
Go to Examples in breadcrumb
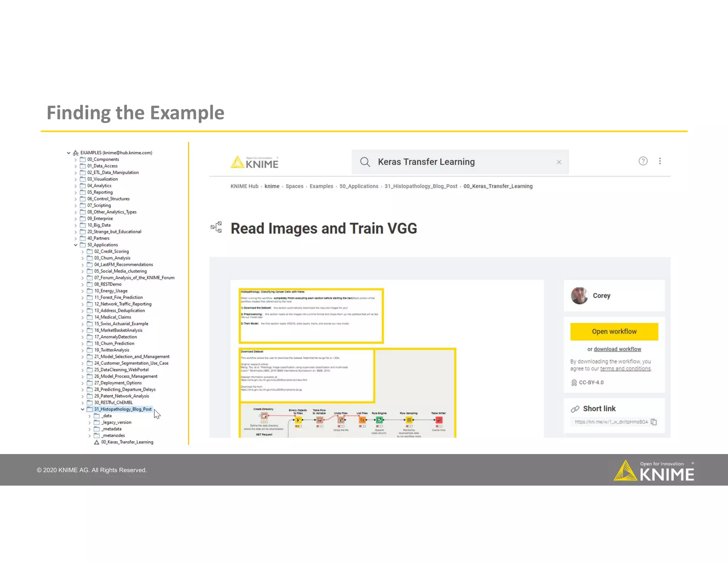click(321, 186)
